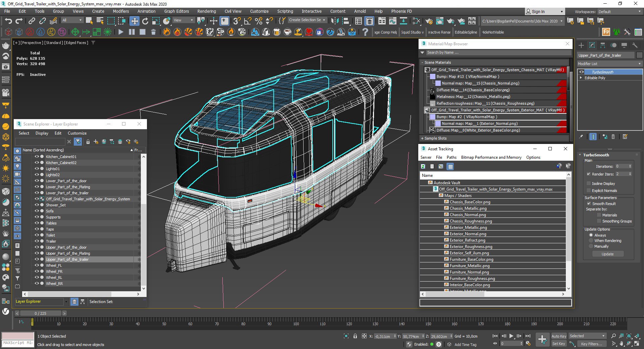The width and height of the screenshot is (644, 349).
Task: Toggle the Percent Snap icon
Action: point(258,21)
